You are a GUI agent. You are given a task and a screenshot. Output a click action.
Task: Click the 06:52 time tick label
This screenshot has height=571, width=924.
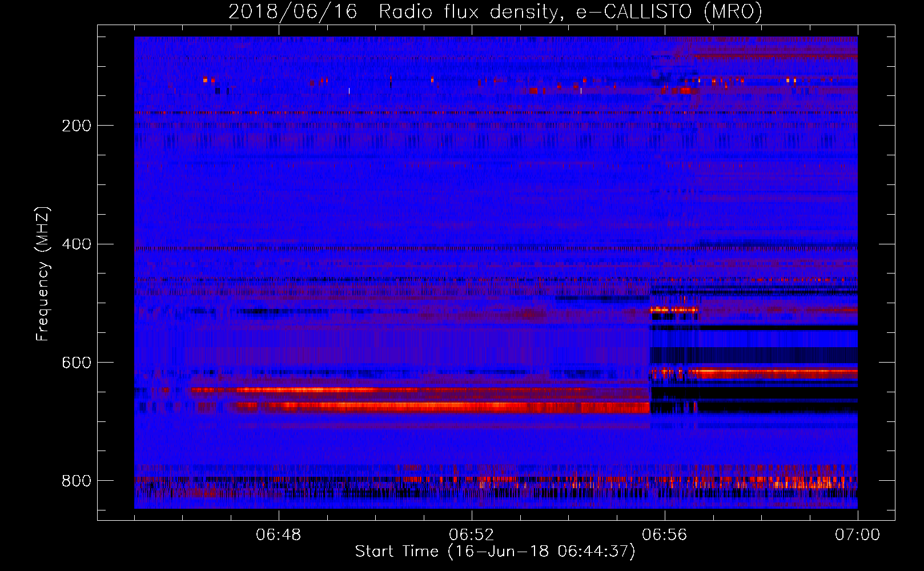click(472, 535)
